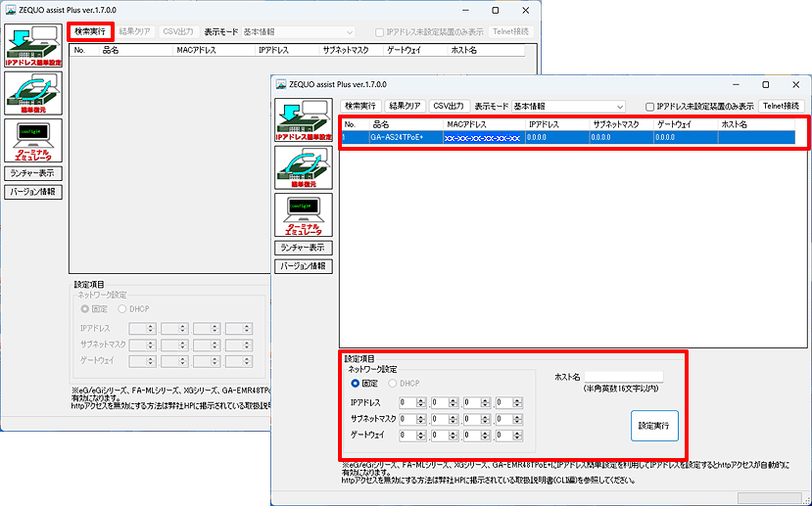Open ターミナルエミュレータ icon in front window
Viewport: 812px width, 506px height.
(x=304, y=214)
